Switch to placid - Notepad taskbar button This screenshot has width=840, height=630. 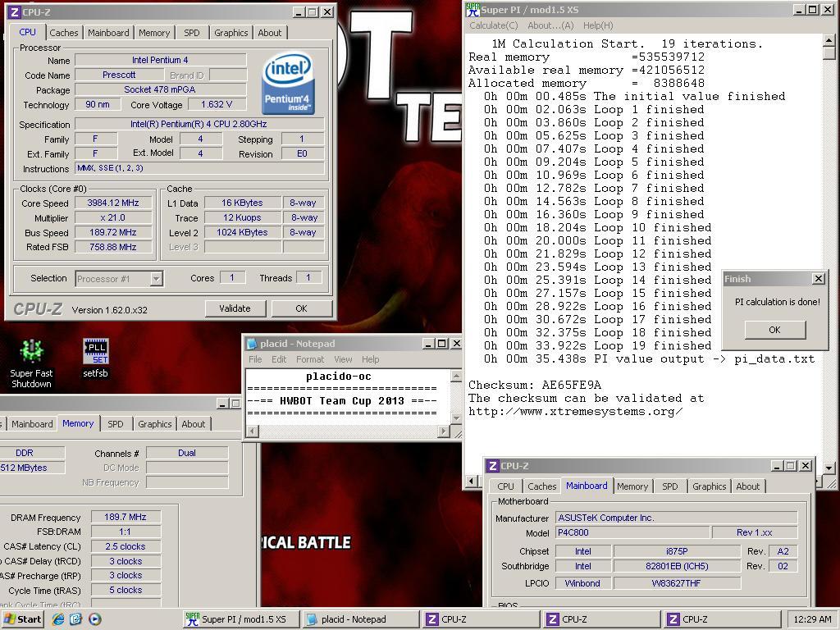click(x=359, y=619)
